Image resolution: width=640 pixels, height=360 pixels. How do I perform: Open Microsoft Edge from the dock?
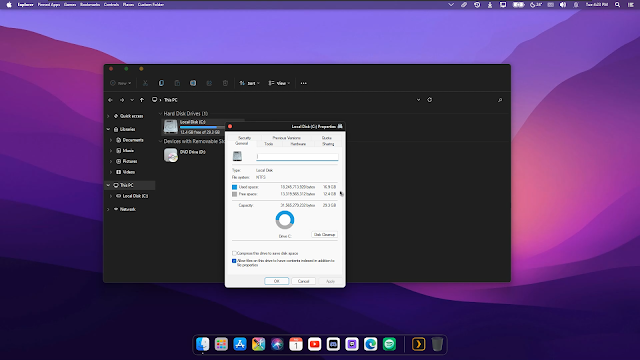coord(371,344)
